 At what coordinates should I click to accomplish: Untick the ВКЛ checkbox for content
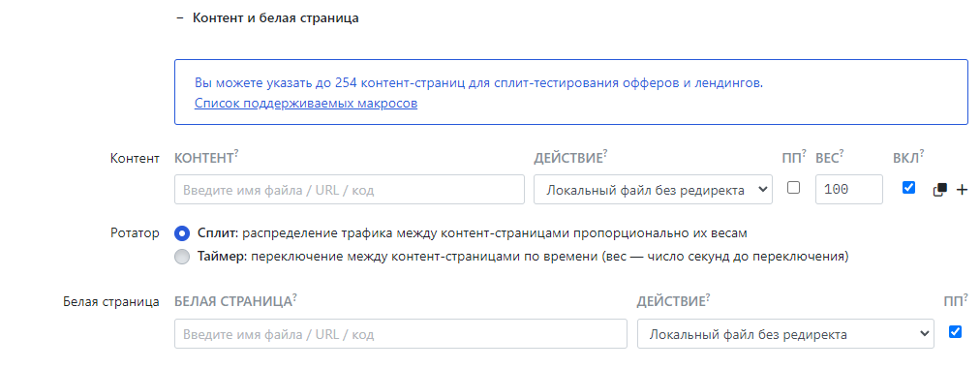tap(909, 188)
